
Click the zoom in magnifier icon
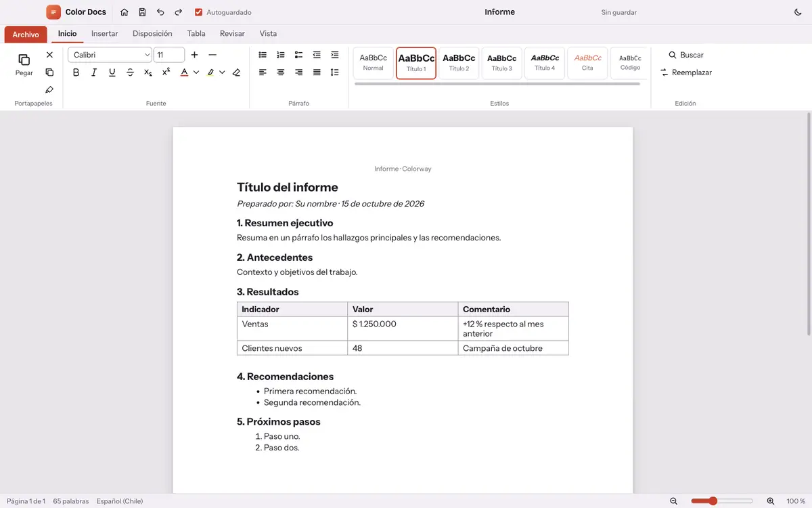(x=771, y=501)
